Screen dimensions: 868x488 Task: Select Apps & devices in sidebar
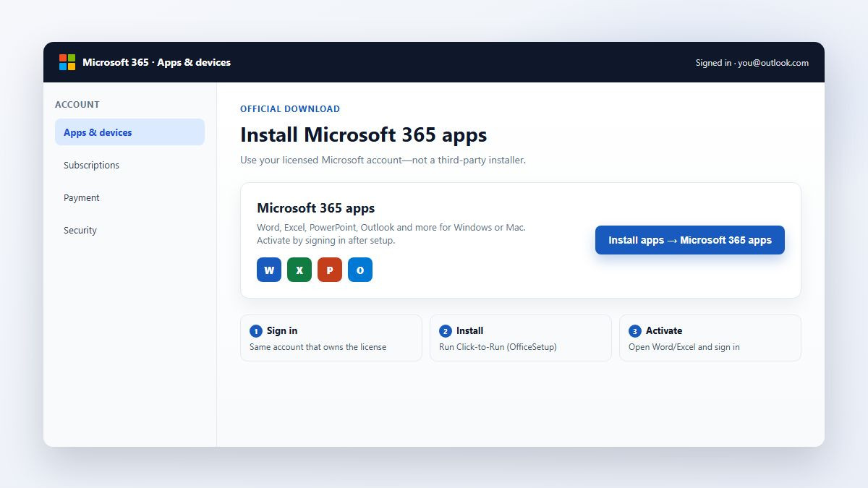coord(129,132)
